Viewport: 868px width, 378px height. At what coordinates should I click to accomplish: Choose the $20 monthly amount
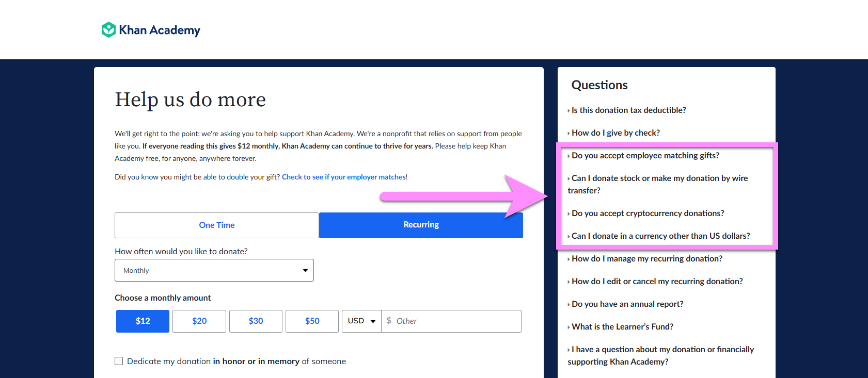[199, 321]
